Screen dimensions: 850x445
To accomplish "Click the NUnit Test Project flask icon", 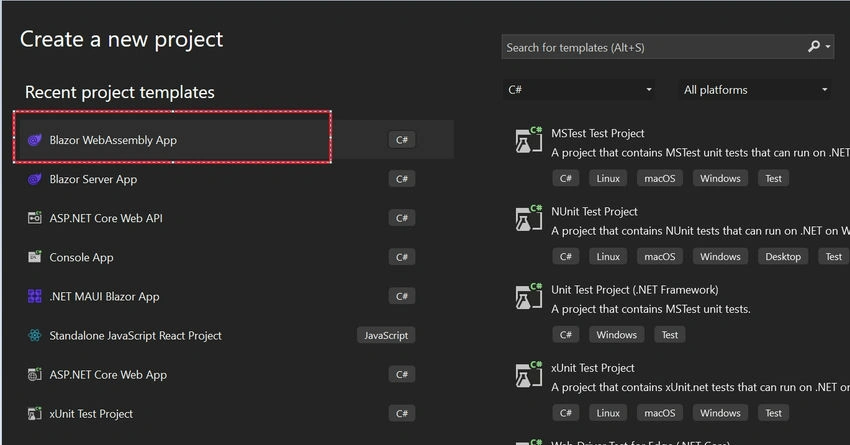I will (x=529, y=218).
